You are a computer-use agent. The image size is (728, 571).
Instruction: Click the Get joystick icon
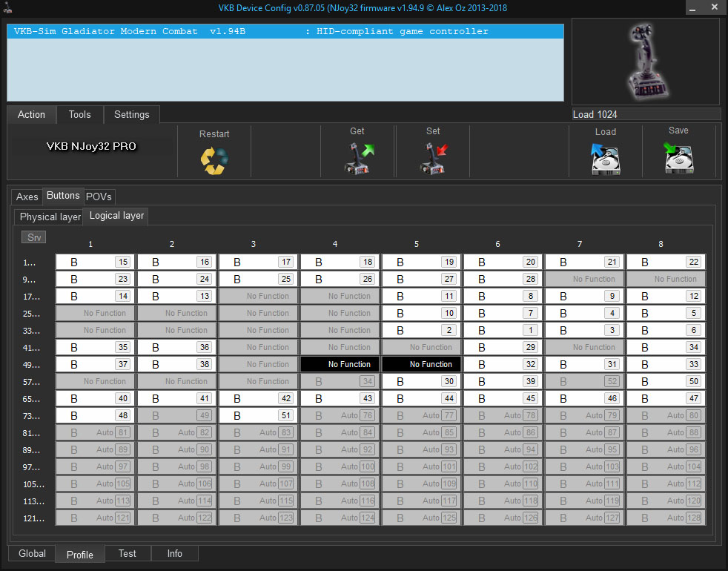pos(358,158)
